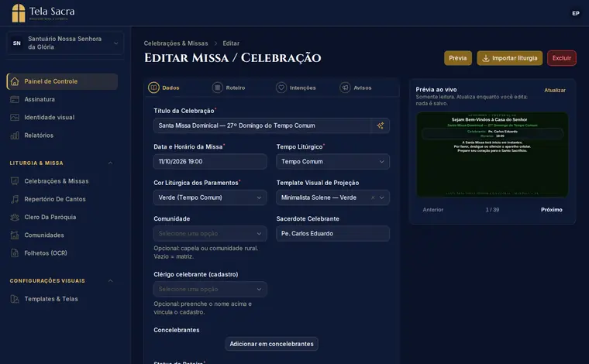Click the Avisos tab megaphone icon
The width and height of the screenshot is (589, 364).
tap(345, 88)
